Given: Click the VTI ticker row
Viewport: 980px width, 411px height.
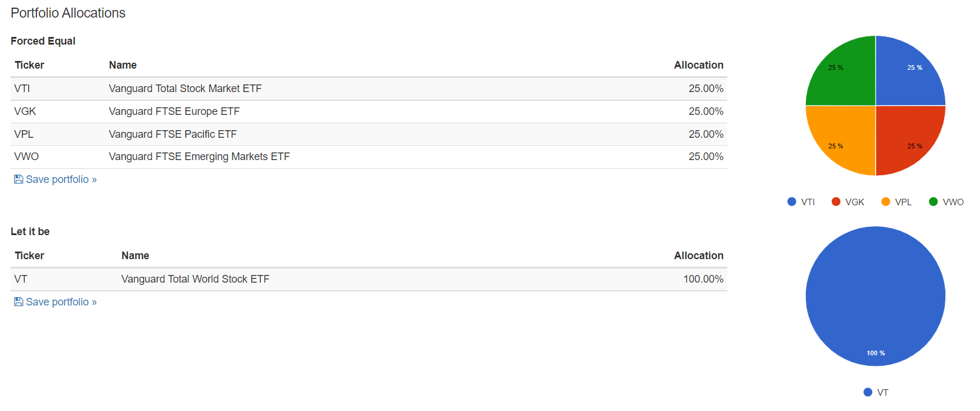Looking at the screenshot, I should [22, 89].
